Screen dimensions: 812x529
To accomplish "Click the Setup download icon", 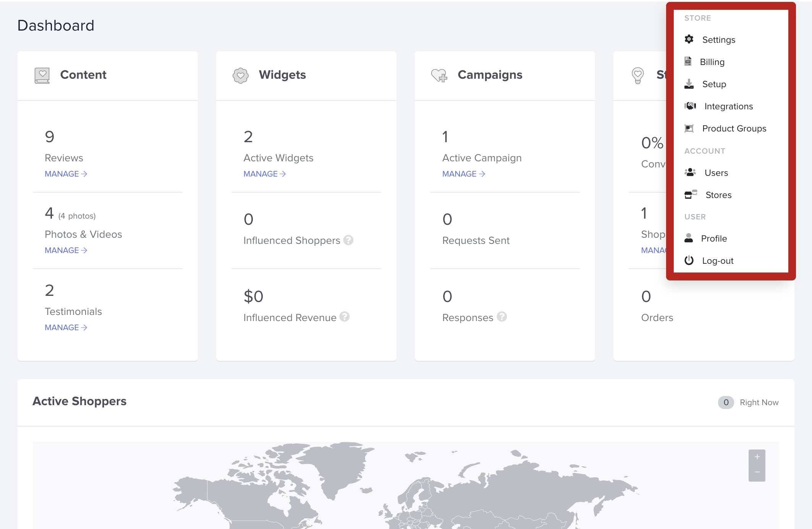I will pyautogui.click(x=689, y=84).
